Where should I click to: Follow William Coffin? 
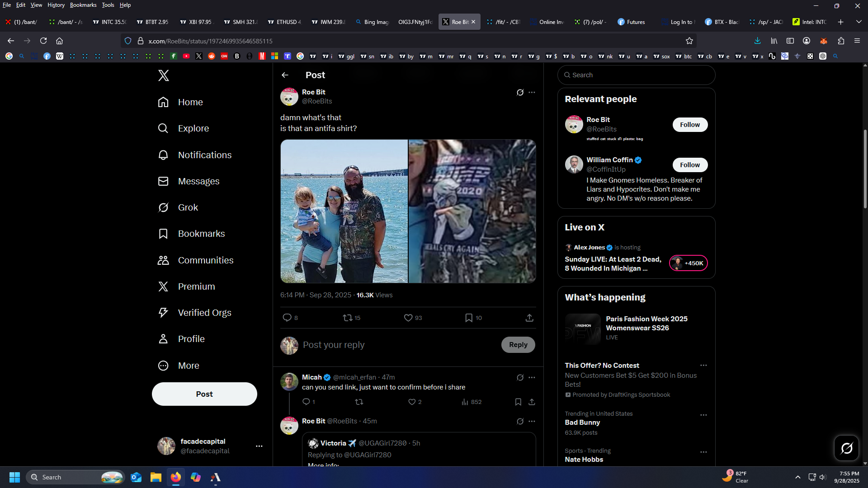pos(689,165)
